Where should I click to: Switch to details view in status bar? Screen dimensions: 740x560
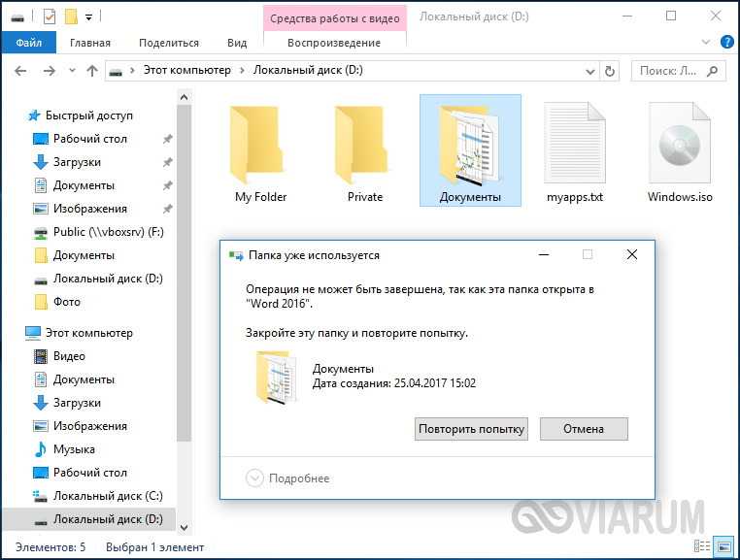(702, 546)
